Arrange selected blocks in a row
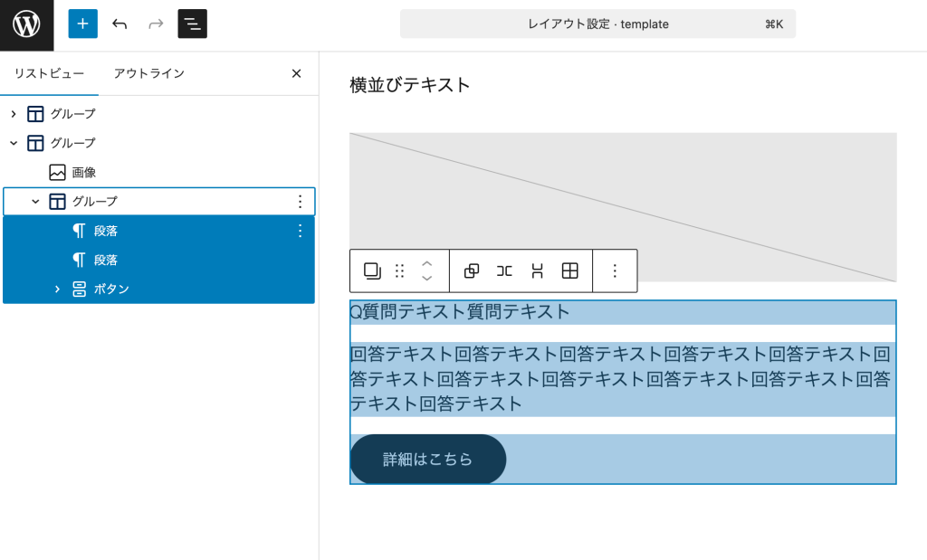 (x=504, y=271)
